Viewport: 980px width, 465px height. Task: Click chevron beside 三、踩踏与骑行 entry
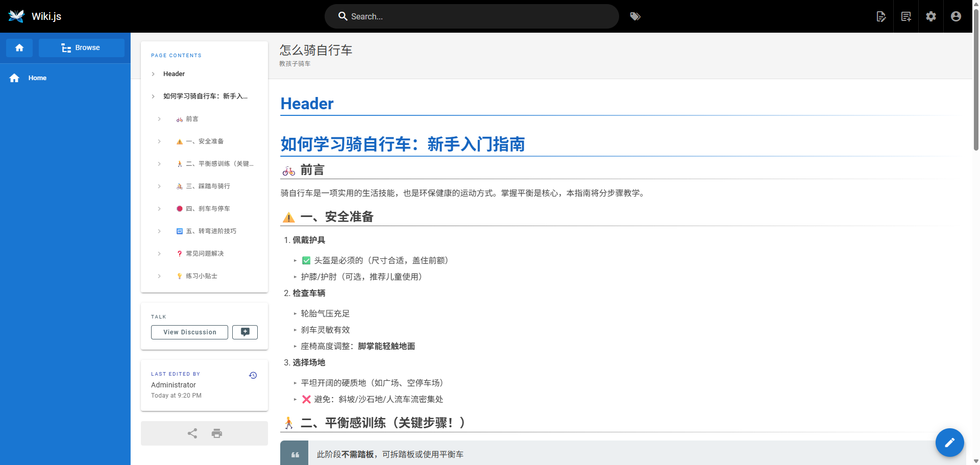pos(159,186)
